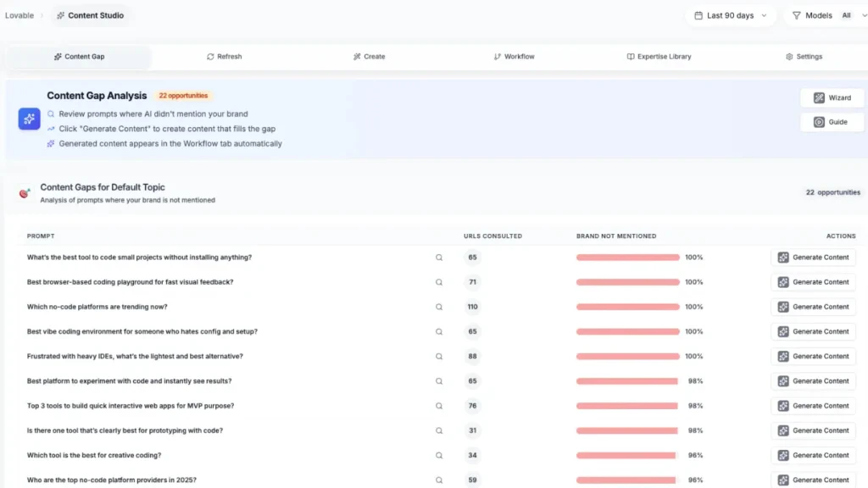Click the '22 opportunities' count at right of Content Gaps
868x488 pixels.
[833, 192]
